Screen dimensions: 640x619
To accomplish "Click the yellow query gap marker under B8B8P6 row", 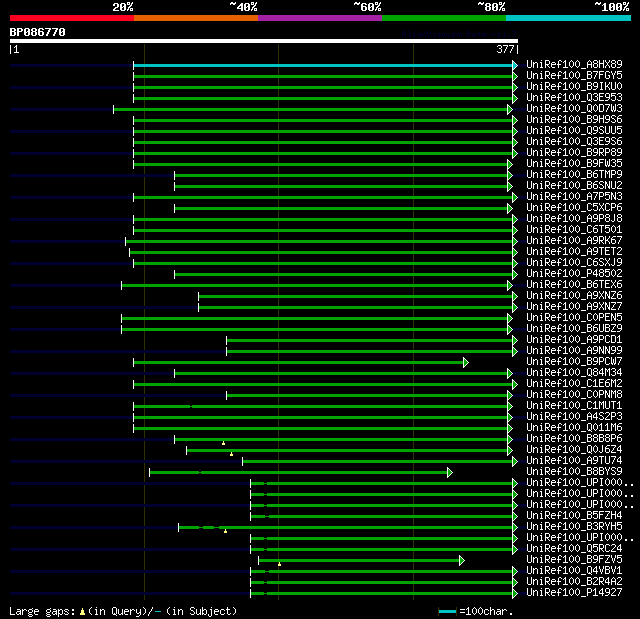I will pyautogui.click(x=223, y=443).
